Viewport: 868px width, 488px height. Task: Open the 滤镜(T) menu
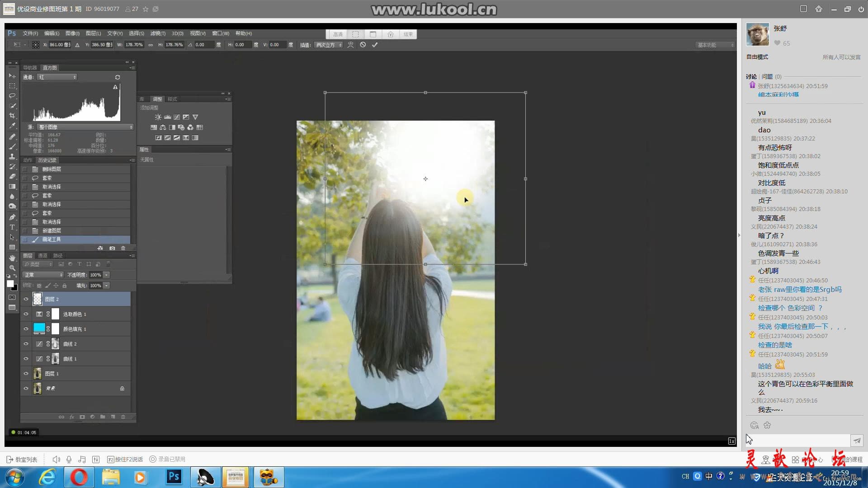coord(158,33)
